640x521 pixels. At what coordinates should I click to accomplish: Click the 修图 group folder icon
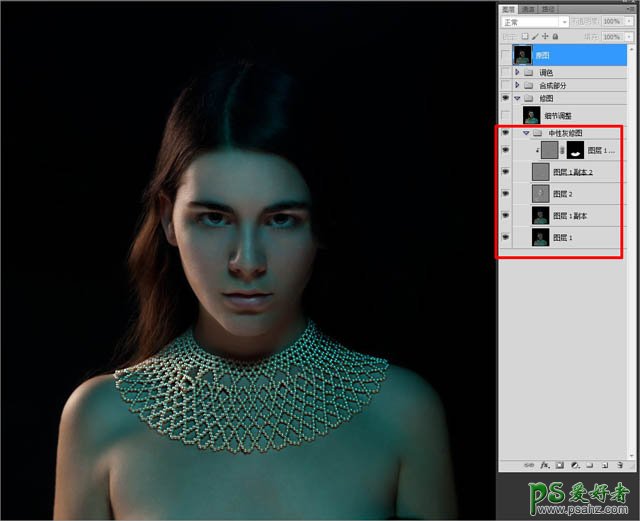pos(529,98)
